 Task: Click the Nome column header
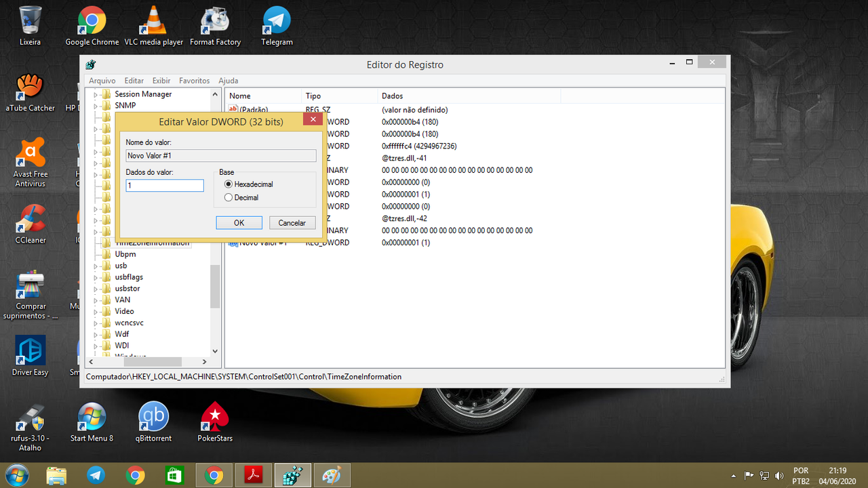click(x=263, y=96)
